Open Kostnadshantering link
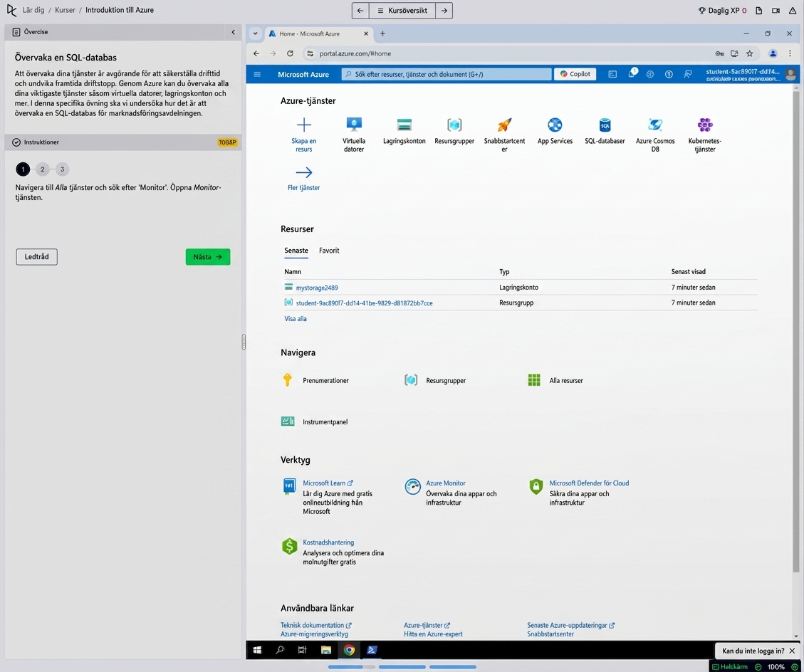The height and width of the screenshot is (672, 804). pyautogui.click(x=328, y=542)
